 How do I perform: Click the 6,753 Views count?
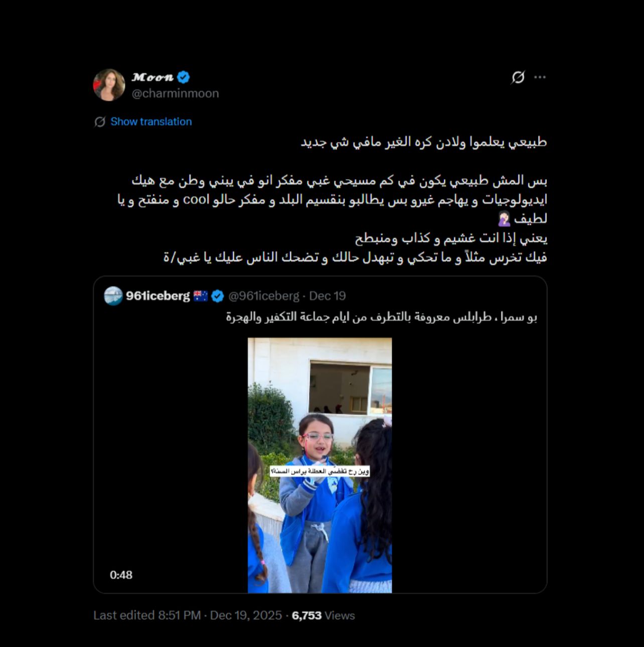click(x=324, y=615)
